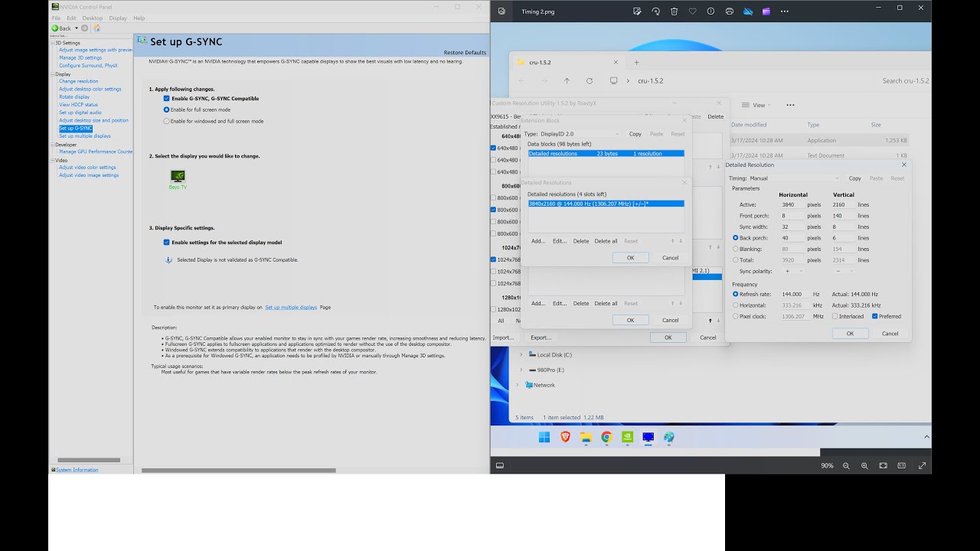The height and width of the screenshot is (551, 980).
Task: Select Set up multiple displays tree item
Action: 85,136
